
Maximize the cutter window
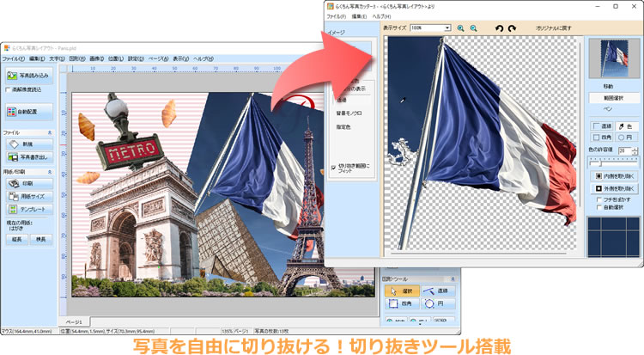616,6
